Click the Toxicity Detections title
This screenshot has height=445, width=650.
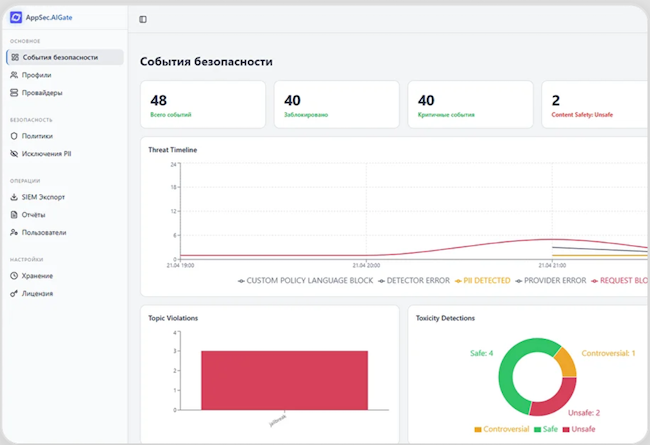coord(445,318)
